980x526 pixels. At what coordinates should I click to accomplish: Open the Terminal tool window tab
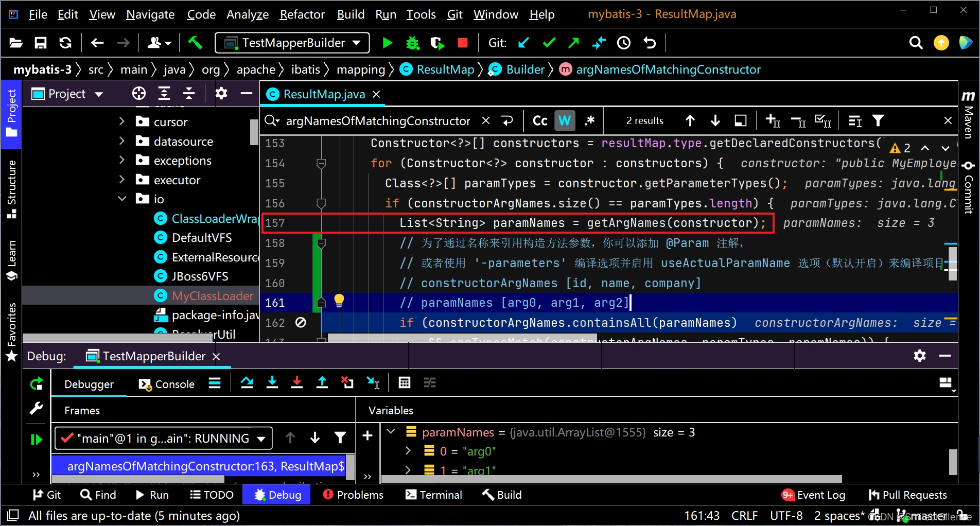coord(434,495)
